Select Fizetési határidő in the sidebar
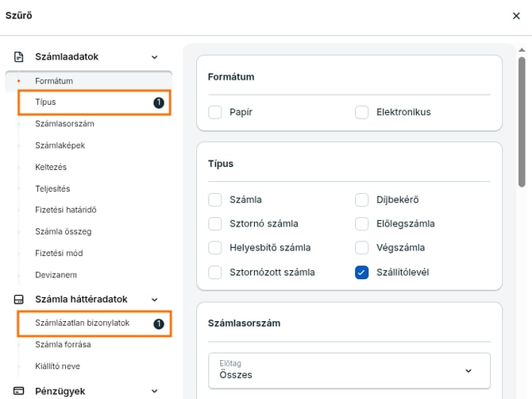 tap(66, 210)
